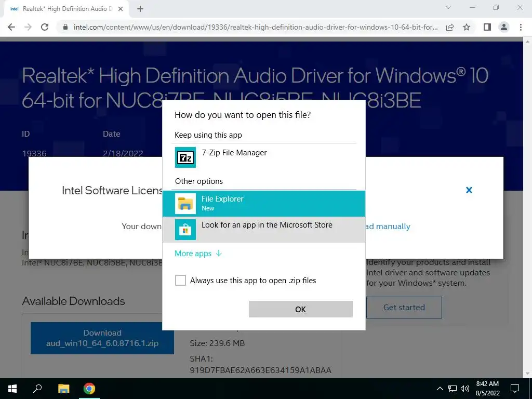Click the date 2/18/2022
The image size is (532, 399).
click(123, 153)
